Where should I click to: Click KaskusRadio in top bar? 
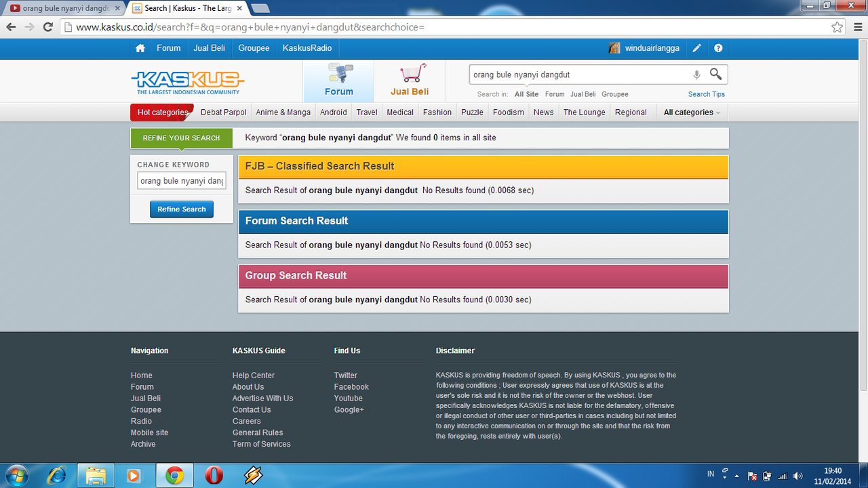[307, 48]
